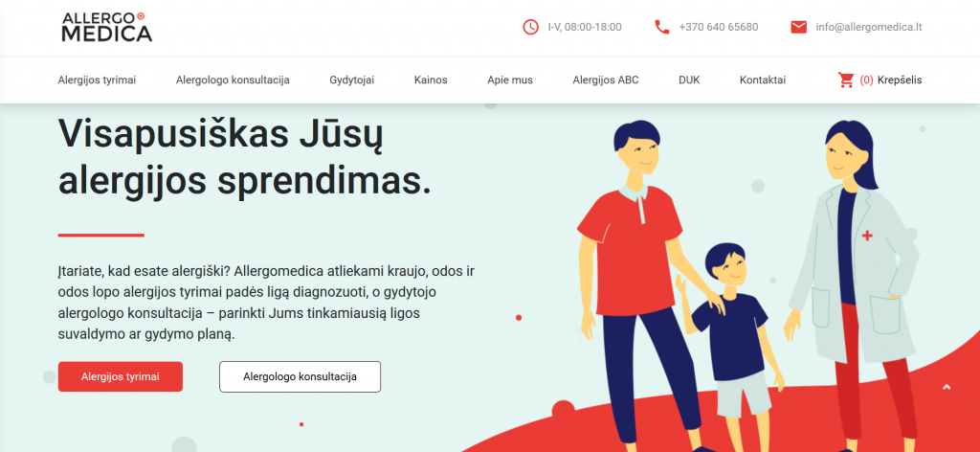The width and height of the screenshot is (980, 452).
Task: Open the Kainos menu item
Action: coord(431,80)
